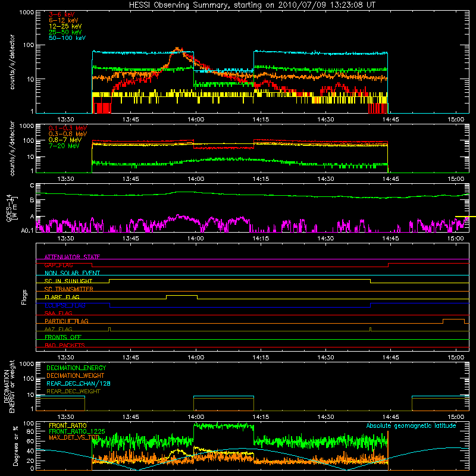Click the FLARE_FLAG label
The height and width of the screenshot is (476, 476).
click(x=62, y=297)
